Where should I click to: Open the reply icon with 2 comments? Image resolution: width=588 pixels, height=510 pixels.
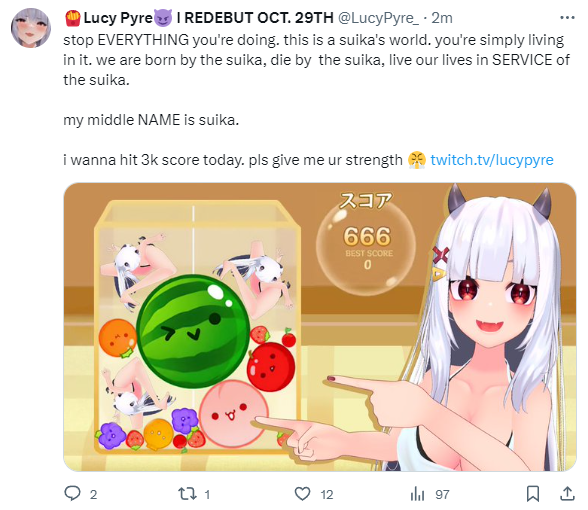tap(72, 494)
